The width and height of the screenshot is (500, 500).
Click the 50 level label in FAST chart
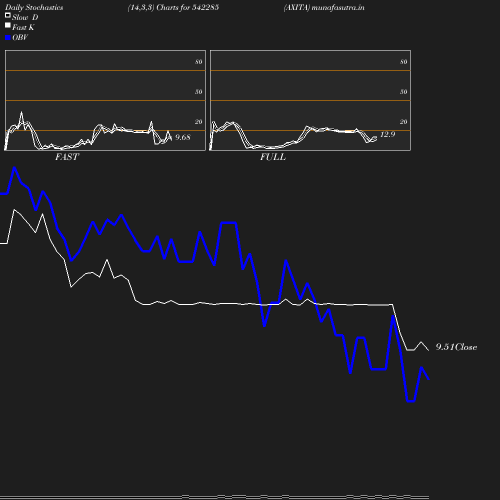click(199, 92)
